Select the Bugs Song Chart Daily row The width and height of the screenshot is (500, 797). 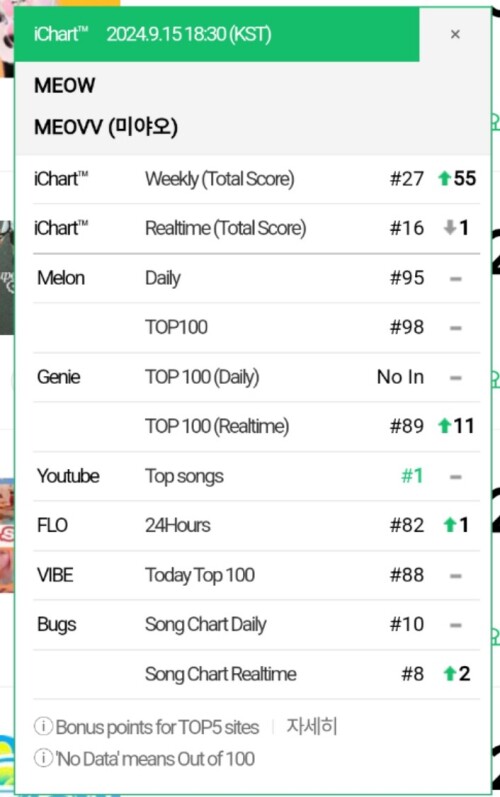click(257, 625)
